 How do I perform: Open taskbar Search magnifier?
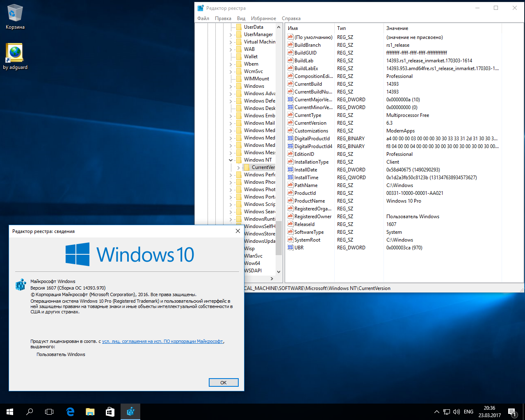30,412
